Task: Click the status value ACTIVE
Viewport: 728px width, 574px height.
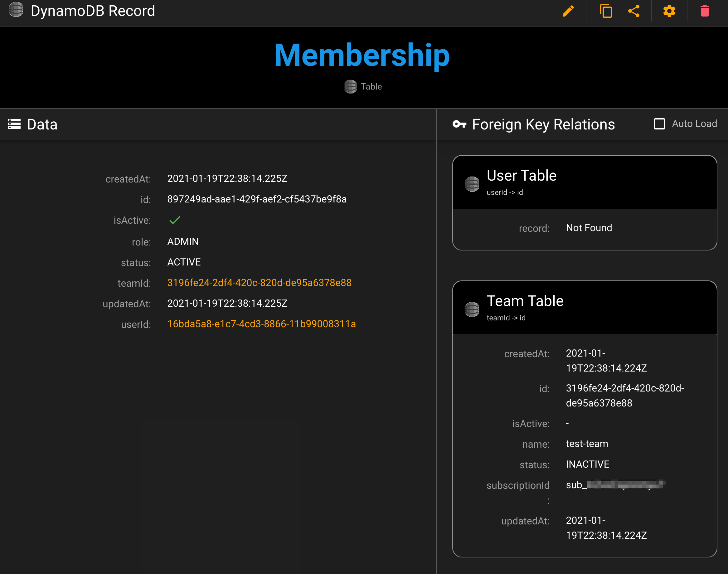Action: click(184, 262)
